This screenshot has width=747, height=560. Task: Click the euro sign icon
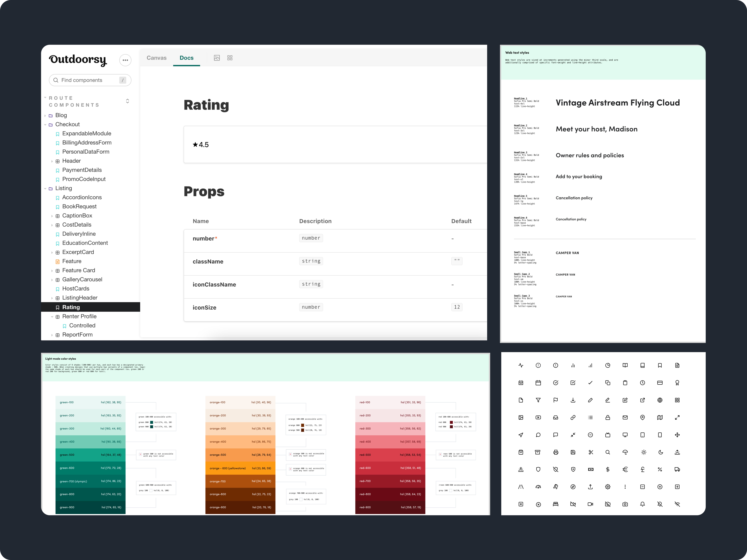click(625, 470)
